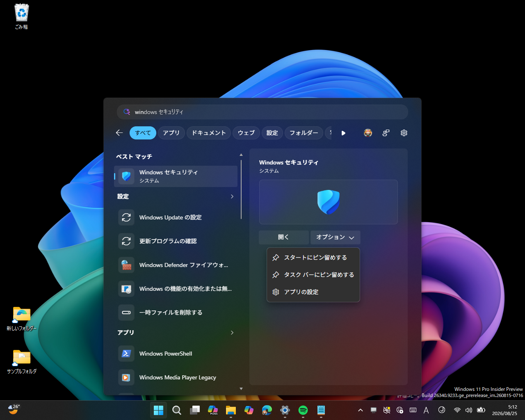Expand the オプション dropdown button

click(336, 237)
